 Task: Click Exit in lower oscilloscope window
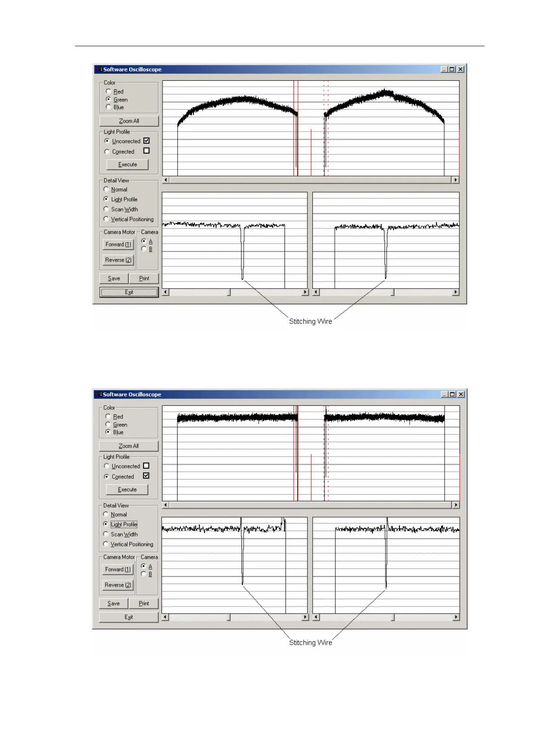click(129, 617)
